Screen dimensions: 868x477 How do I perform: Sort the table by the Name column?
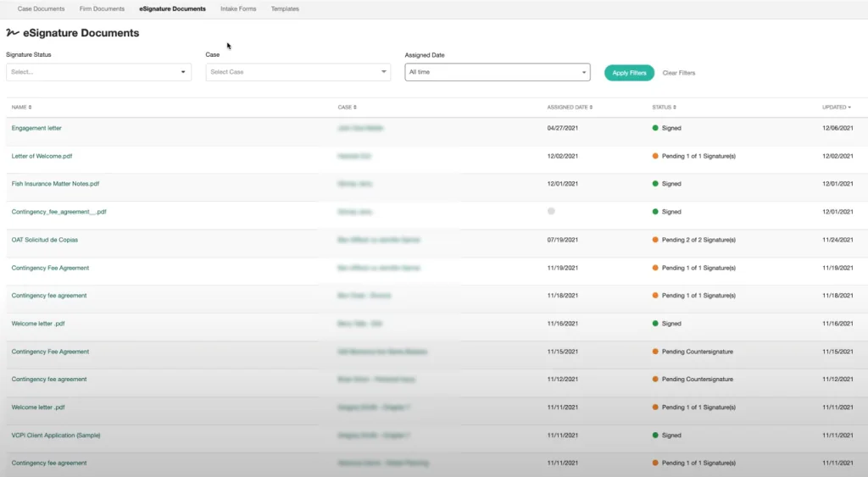pos(21,108)
